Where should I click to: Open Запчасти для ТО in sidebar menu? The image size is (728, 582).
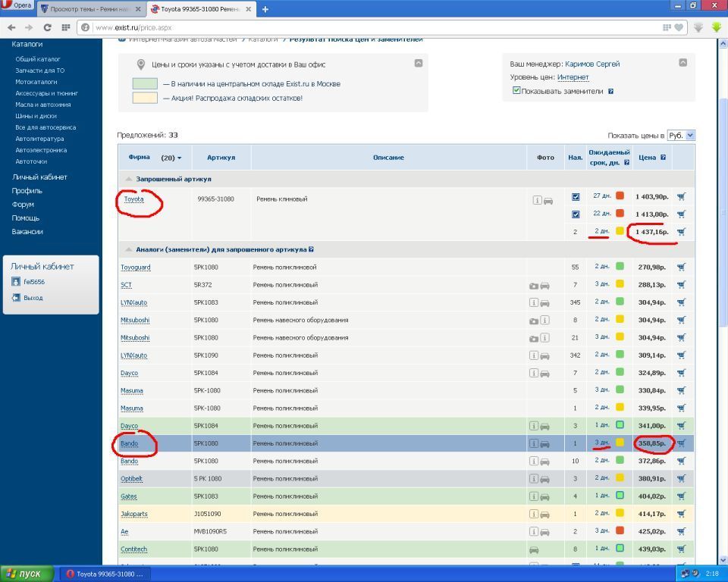[39, 70]
